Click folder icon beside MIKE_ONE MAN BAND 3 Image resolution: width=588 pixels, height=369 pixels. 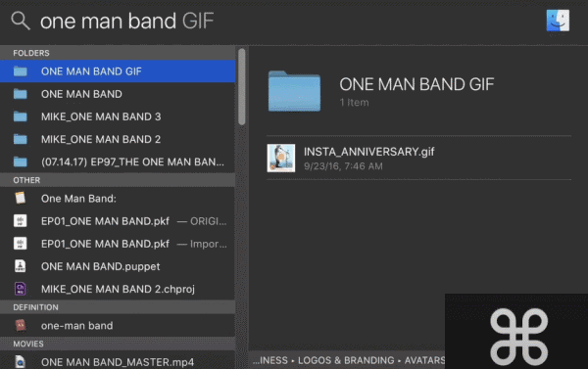(x=21, y=116)
